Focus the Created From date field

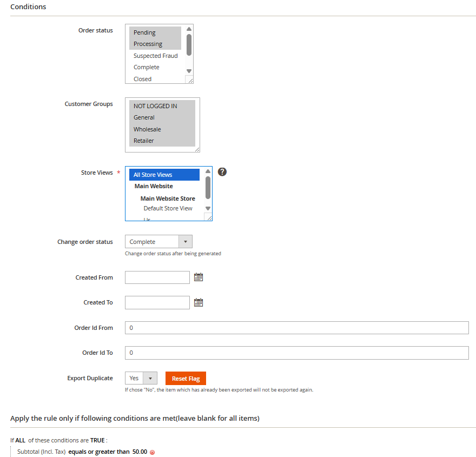click(157, 277)
